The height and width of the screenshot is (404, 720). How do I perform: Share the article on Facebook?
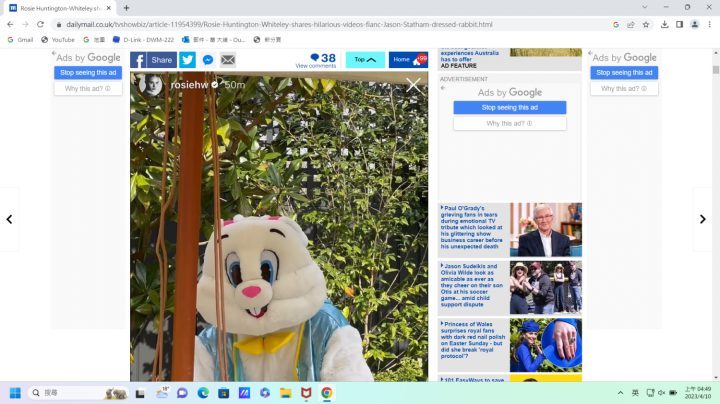153,60
